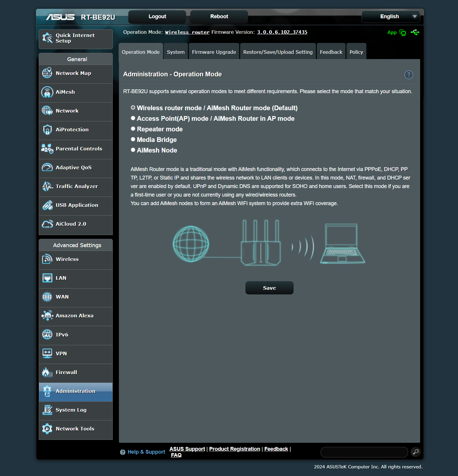This screenshot has height=476, width=458.
Task: Click the Administration gear icon
Action: [47, 391]
